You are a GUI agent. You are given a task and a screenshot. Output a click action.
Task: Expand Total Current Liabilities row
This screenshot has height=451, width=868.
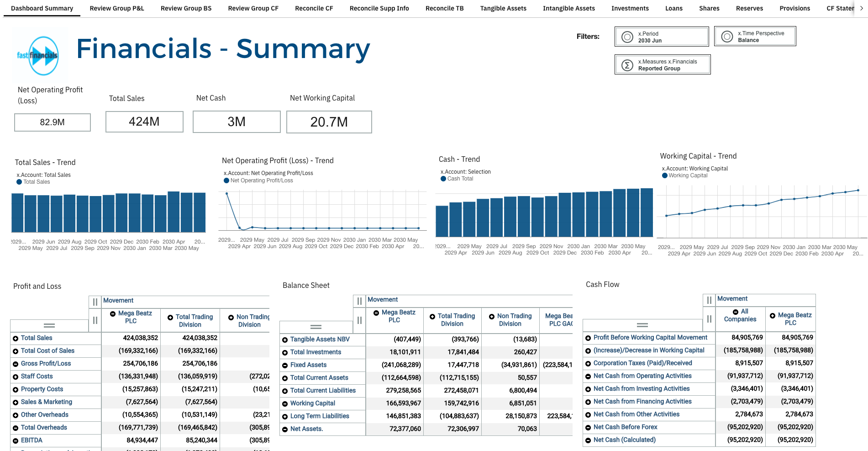tap(285, 391)
